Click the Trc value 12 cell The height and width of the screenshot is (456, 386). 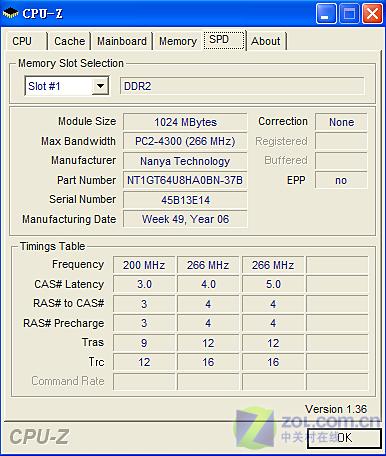(x=144, y=362)
